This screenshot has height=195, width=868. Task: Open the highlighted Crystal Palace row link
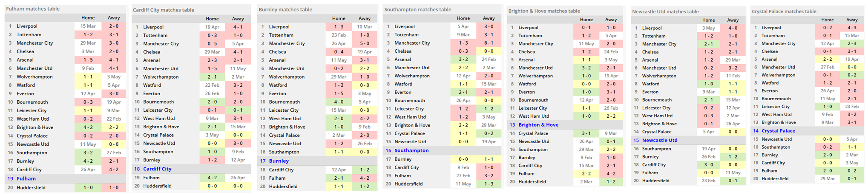click(778, 131)
